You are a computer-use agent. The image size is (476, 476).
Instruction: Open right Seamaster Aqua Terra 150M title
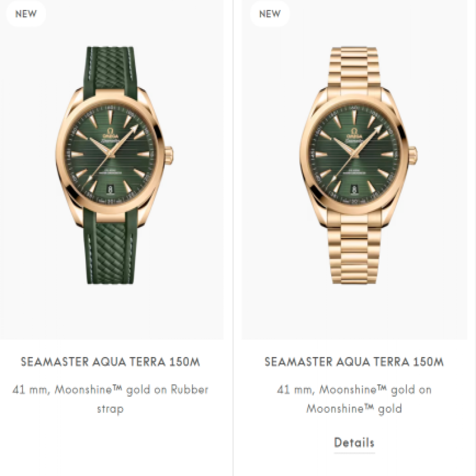[x=354, y=362]
